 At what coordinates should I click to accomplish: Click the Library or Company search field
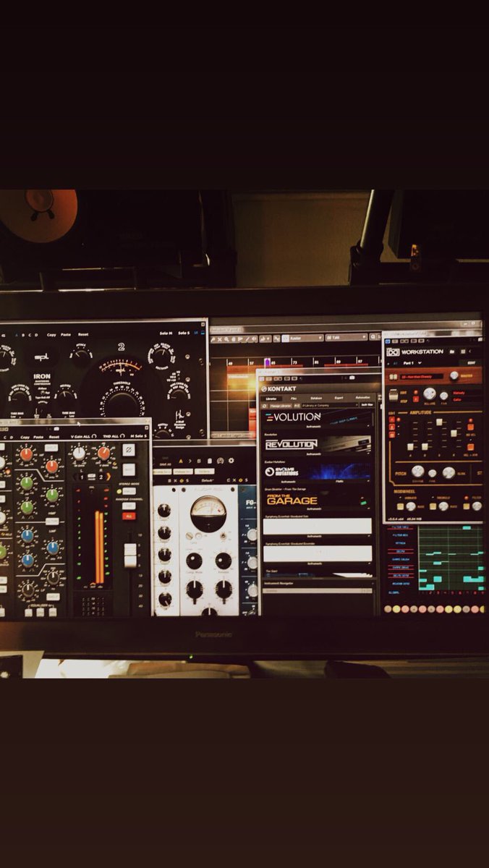point(330,405)
